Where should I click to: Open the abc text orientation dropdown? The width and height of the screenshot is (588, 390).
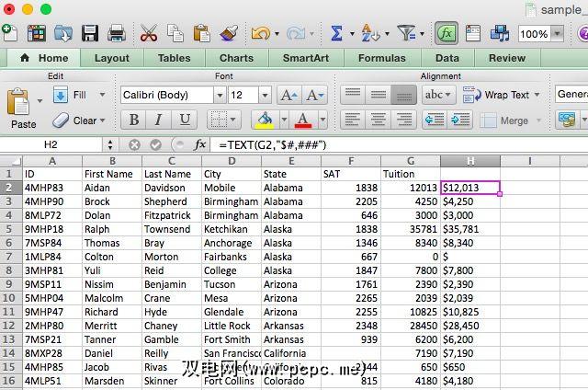click(438, 95)
